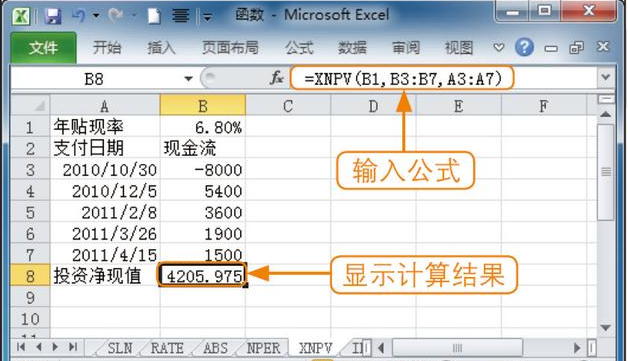Select row 8 header
This screenshot has width=628, height=361.
30,276
